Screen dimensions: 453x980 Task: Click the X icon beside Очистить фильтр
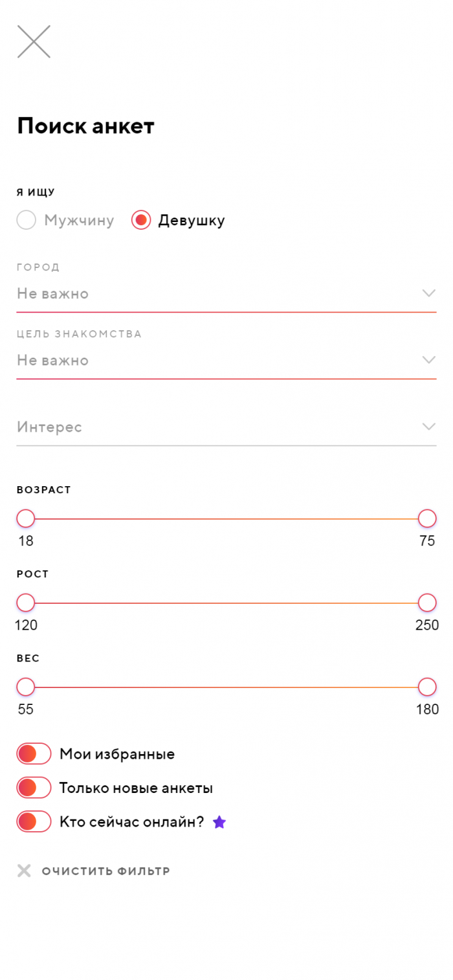click(x=24, y=871)
